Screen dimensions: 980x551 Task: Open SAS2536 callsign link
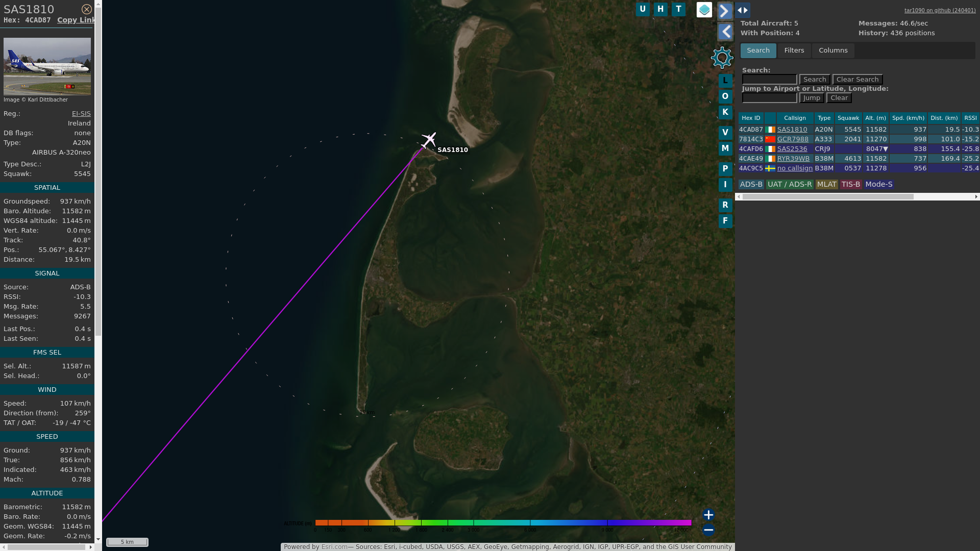click(x=792, y=149)
